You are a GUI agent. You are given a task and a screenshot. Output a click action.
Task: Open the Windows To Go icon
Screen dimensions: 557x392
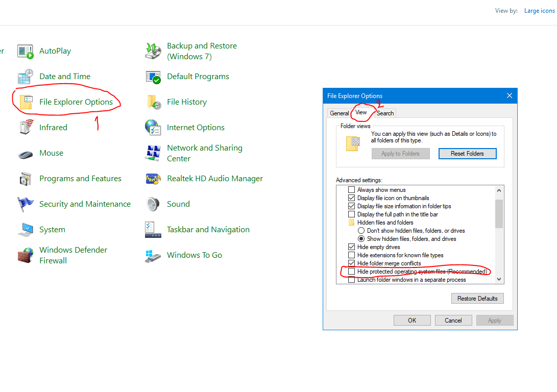[x=153, y=256]
